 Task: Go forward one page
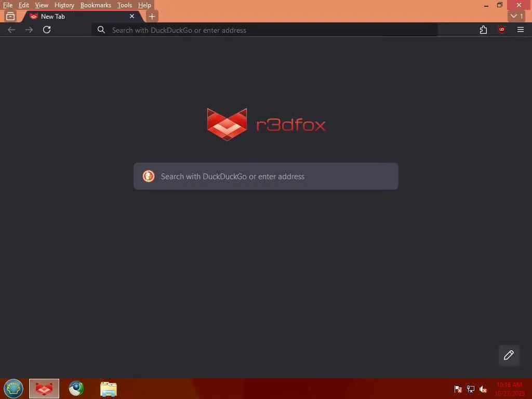(29, 30)
